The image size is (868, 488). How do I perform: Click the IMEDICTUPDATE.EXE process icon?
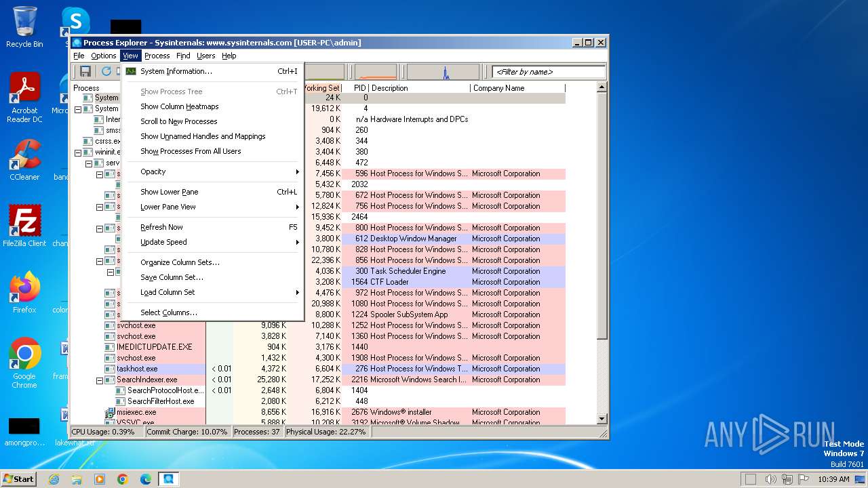click(110, 347)
